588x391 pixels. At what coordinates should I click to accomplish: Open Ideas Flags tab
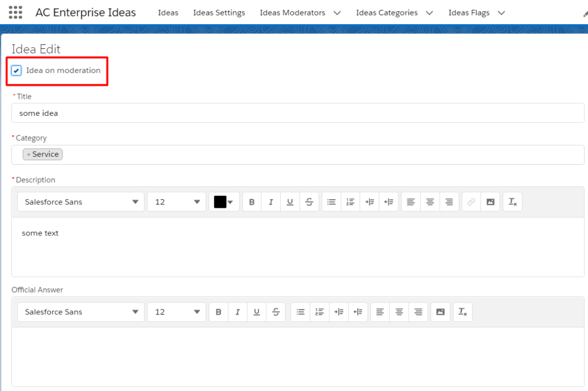point(469,13)
